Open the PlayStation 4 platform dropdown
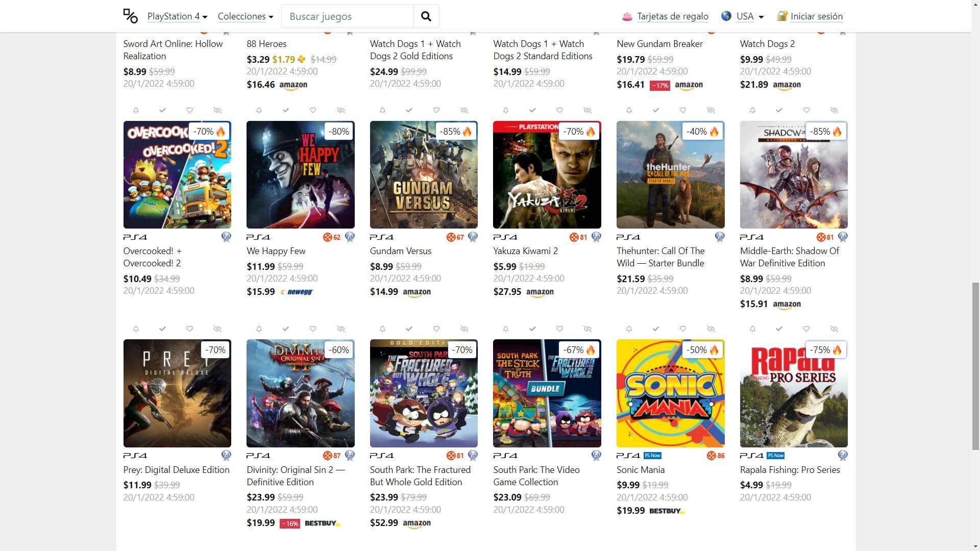This screenshot has height=551, width=980. click(x=177, y=16)
